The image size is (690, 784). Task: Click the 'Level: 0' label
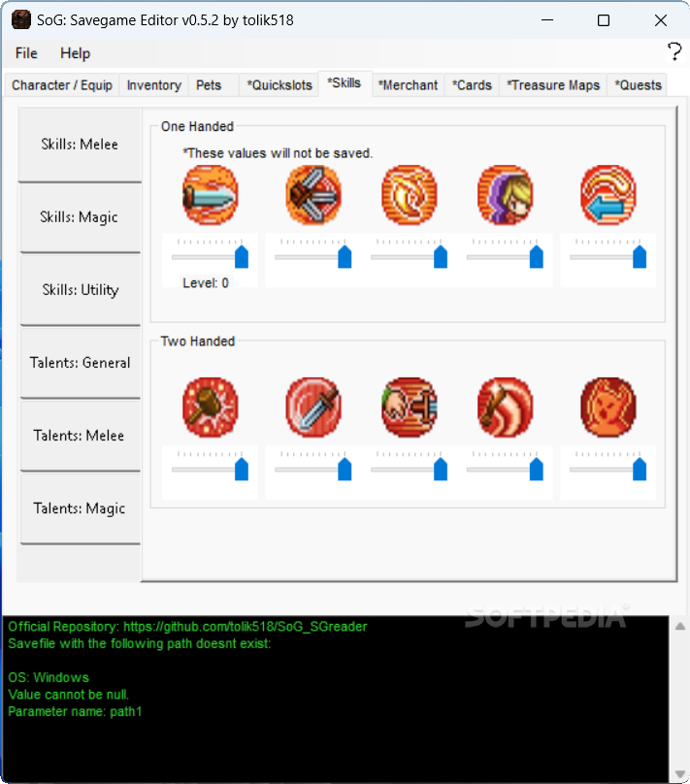tap(206, 283)
